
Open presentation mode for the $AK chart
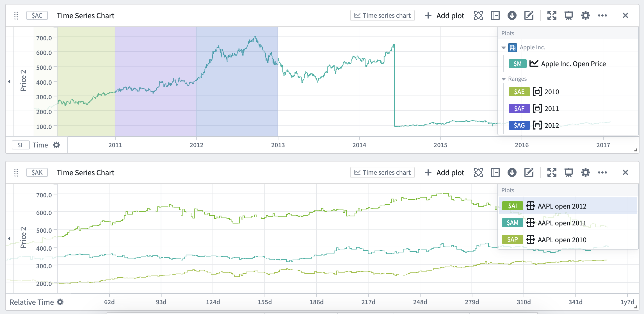click(569, 173)
